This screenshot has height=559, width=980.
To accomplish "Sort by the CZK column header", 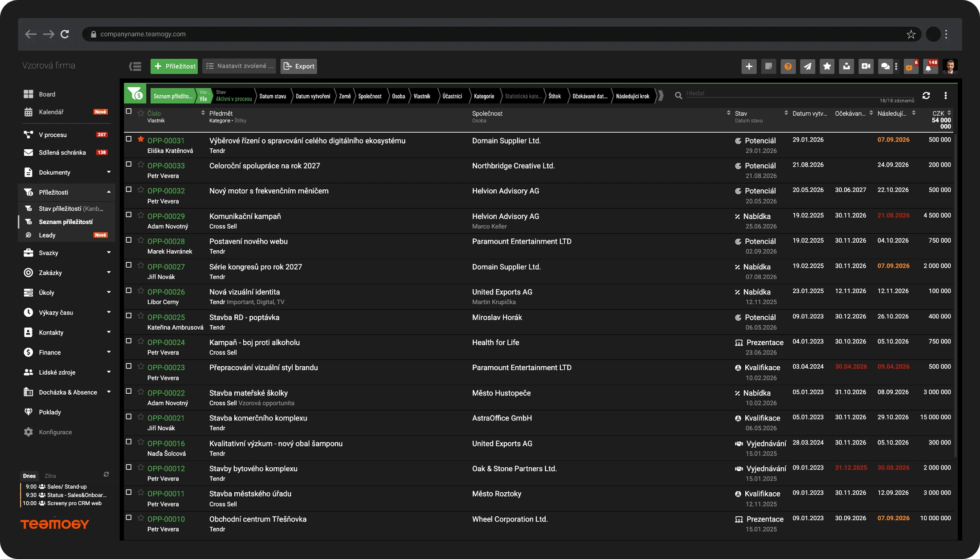I will tap(939, 114).
